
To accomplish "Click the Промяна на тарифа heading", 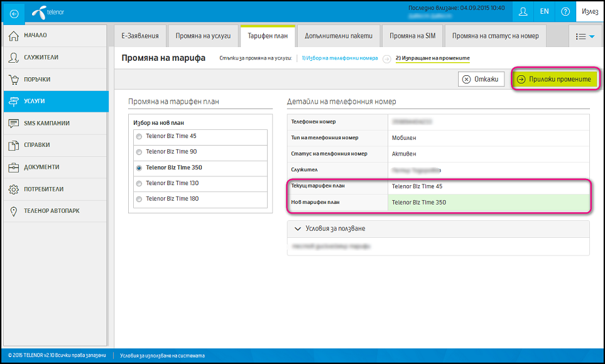I will (x=163, y=58).
